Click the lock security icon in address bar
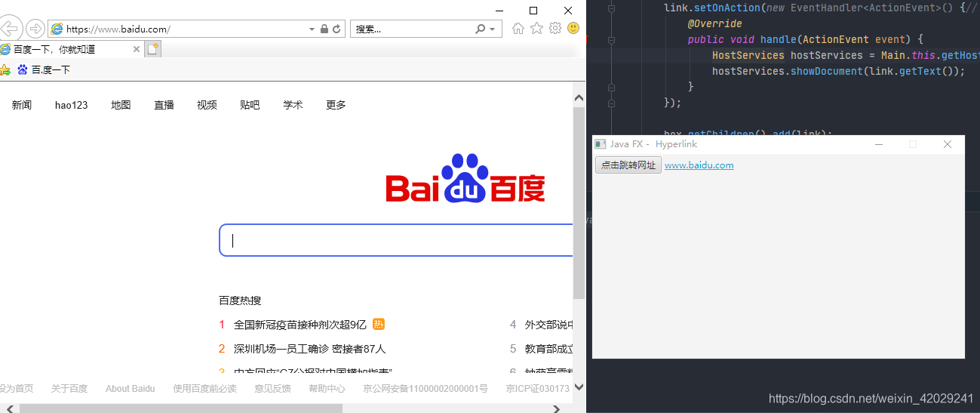 pos(324,29)
